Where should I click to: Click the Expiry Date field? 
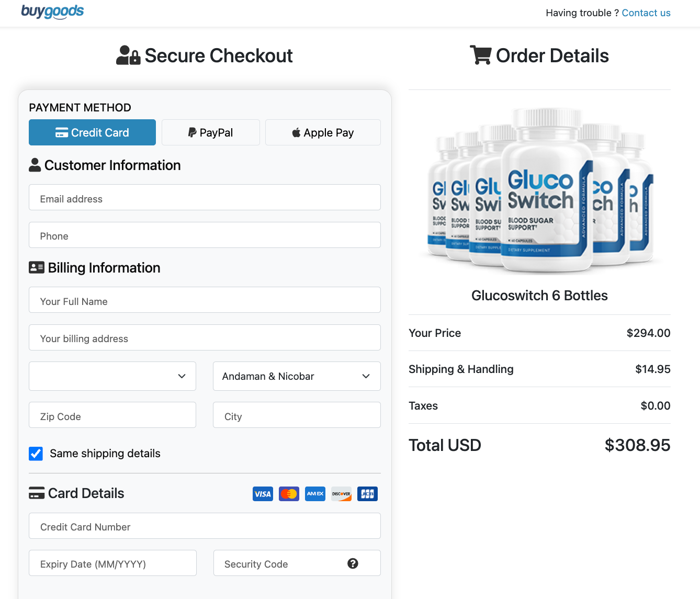click(112, 563)
